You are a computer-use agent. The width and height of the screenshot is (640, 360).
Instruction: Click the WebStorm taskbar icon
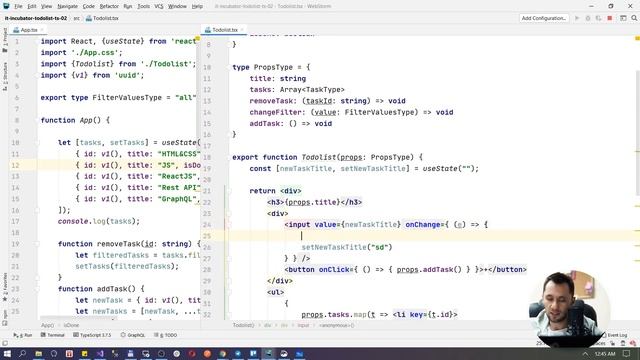coord(269,353)
